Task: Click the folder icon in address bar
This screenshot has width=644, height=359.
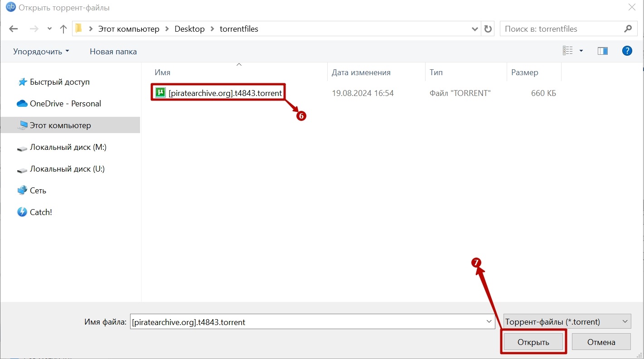Action: point(78,29)
